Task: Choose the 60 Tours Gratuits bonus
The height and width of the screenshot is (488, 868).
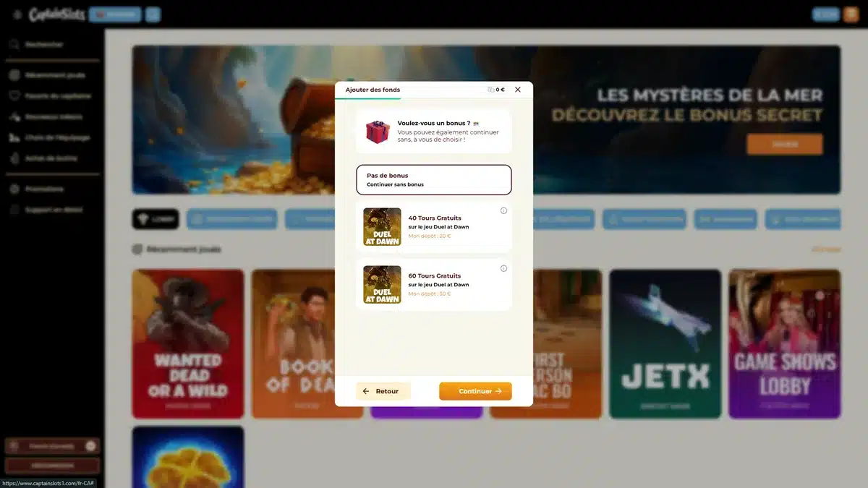Action: click(x=433, y=285)
